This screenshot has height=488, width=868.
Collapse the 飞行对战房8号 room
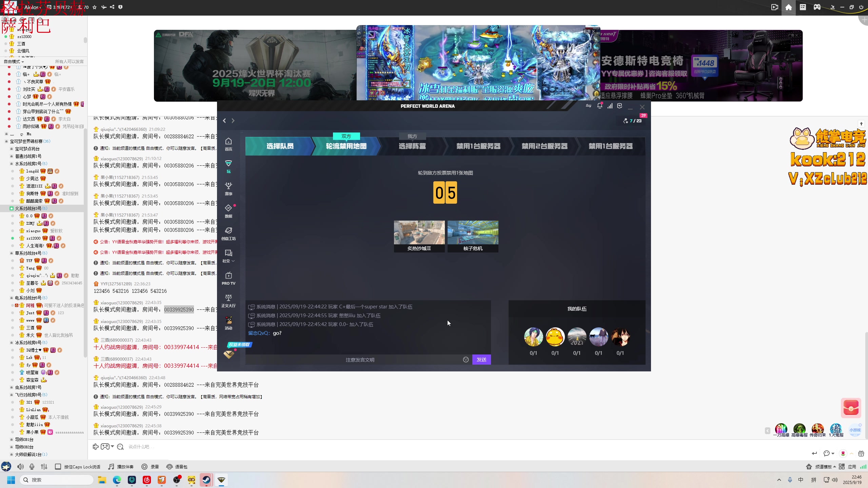coord(12,395)
